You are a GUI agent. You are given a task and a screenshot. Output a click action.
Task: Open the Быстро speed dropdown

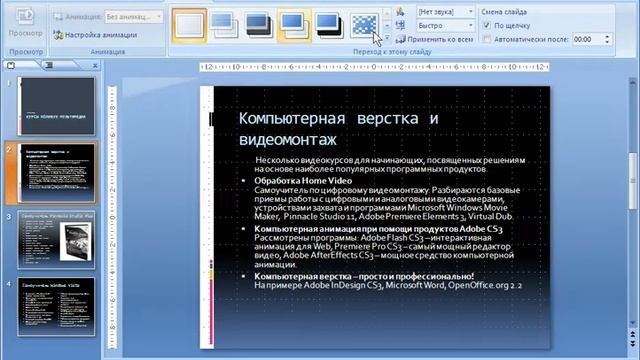tap(445, 26)
